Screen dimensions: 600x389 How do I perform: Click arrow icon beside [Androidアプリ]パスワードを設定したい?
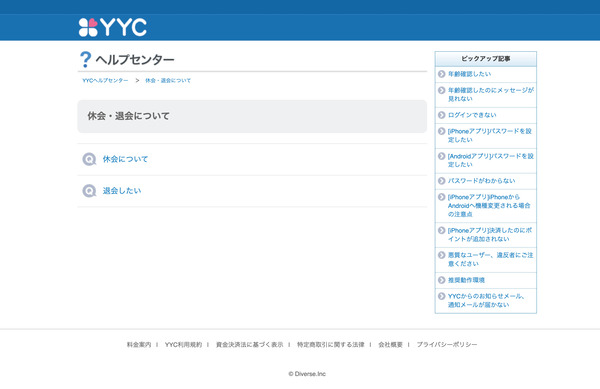pos(442,156)
